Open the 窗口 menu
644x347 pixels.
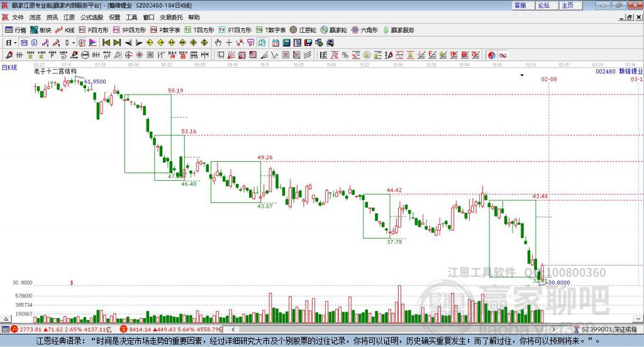(148, 17)
